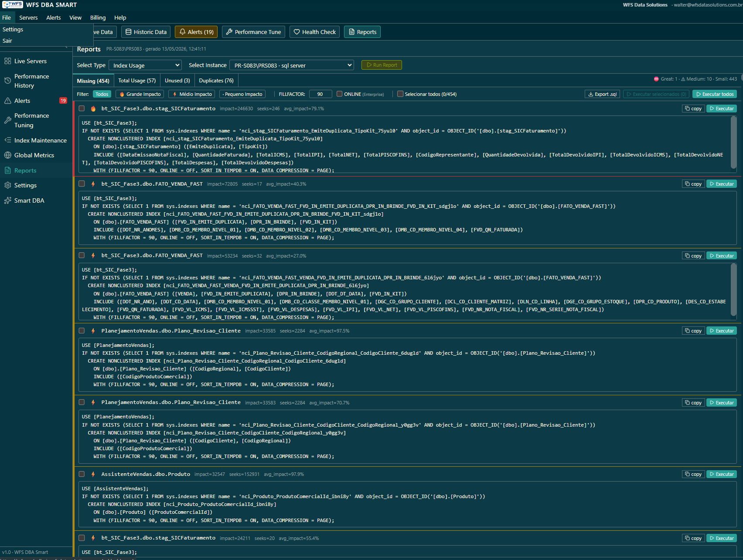743x560 pixels.
Task: Click copy icon for Plano_Revisao_Cliente impact=33585
Action: point(687,331)
